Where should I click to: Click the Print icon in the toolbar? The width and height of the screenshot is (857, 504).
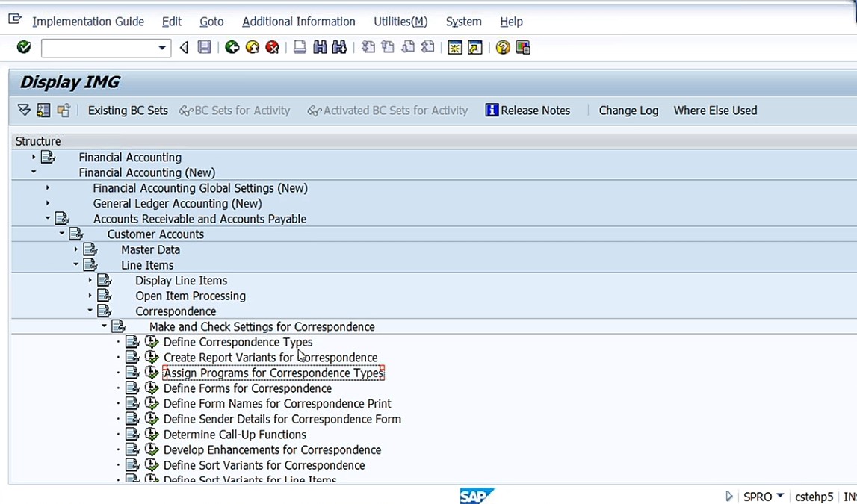[300, 48]
